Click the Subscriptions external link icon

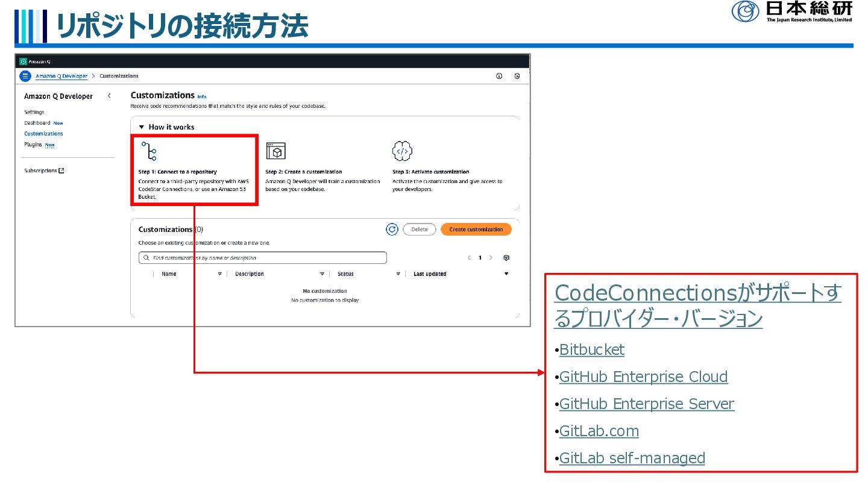pos(61,170)
